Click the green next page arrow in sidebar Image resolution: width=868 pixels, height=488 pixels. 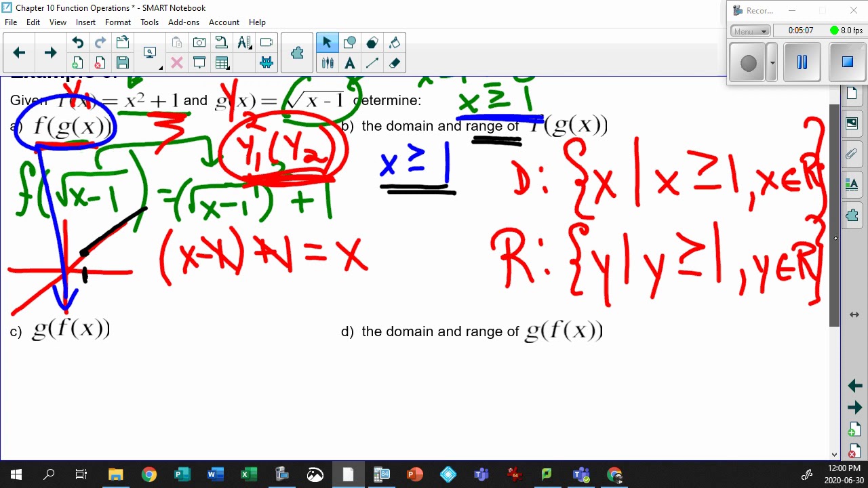coord(854,408)
